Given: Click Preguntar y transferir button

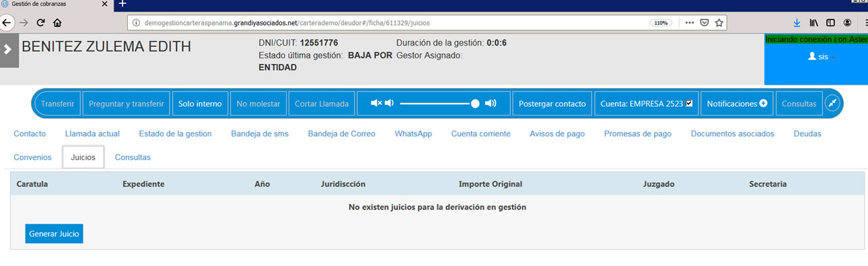Looking at the screenshot, I should tap(126, 104).
